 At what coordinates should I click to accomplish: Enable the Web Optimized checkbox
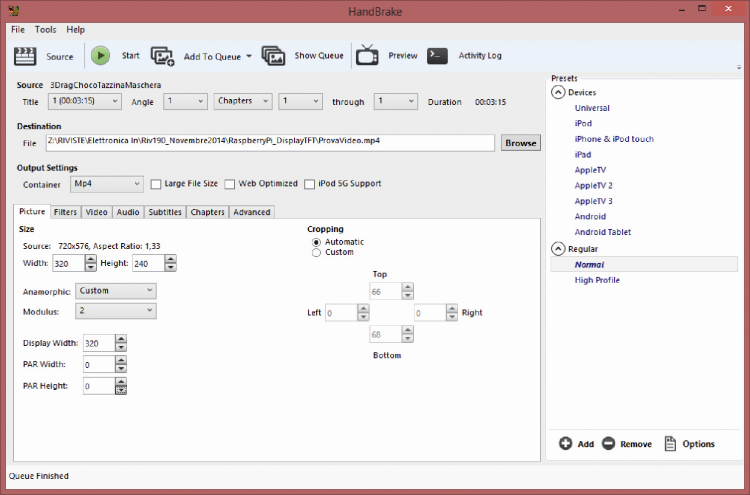pos(230,184)
